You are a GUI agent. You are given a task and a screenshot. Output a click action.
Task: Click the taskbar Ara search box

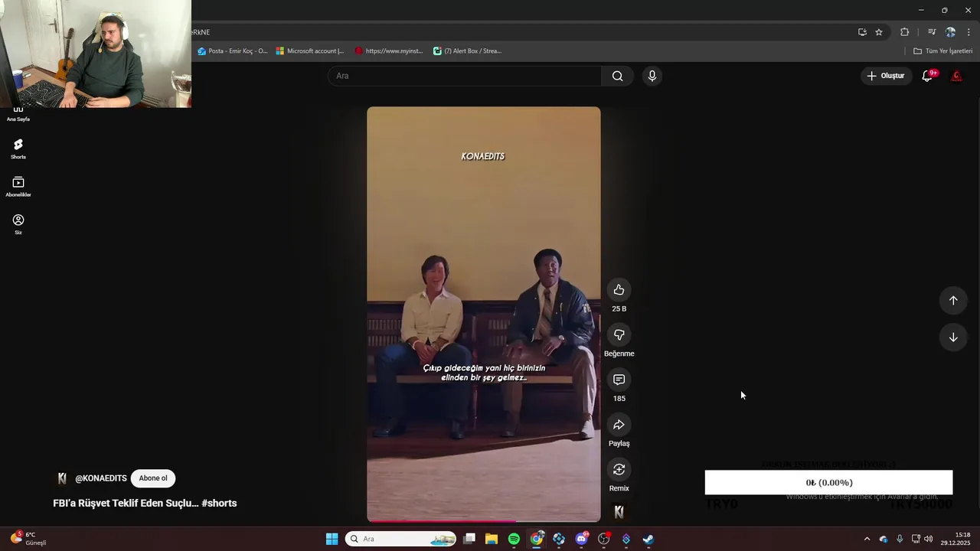(x=400, y=539)
